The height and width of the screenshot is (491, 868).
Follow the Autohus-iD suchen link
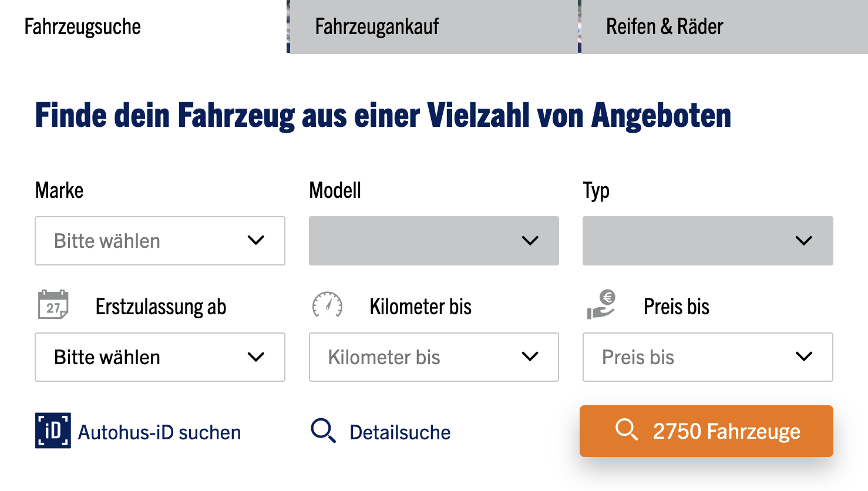pos(159,432)
